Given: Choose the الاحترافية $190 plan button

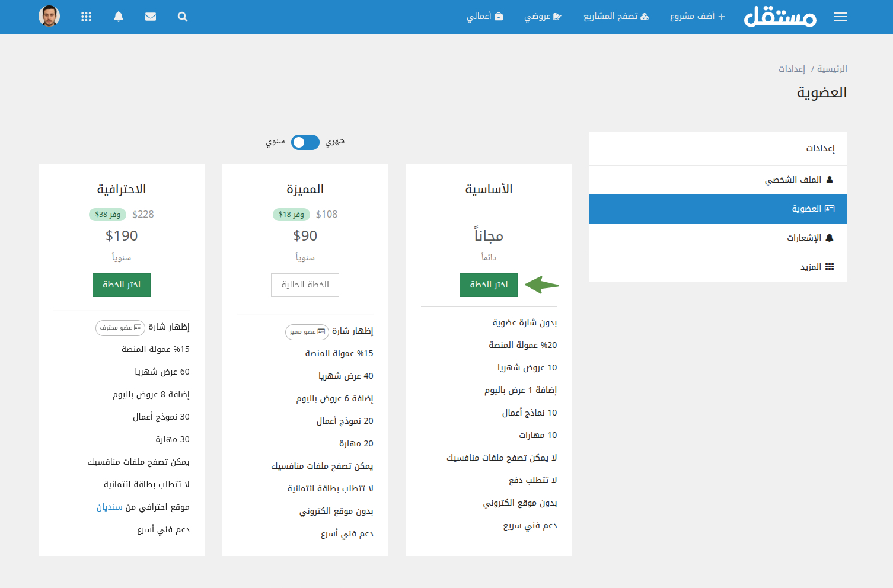Looking at the screenshot, I should click(x=122, y=285).
